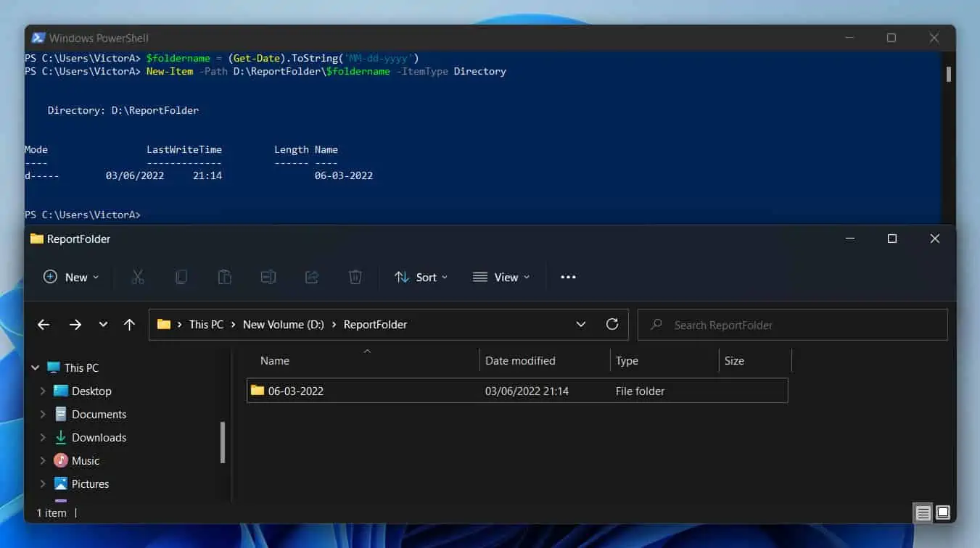Open recent locations chevron next to Forward
This screenshot has width=980, height=548.
tap(103, 325)
